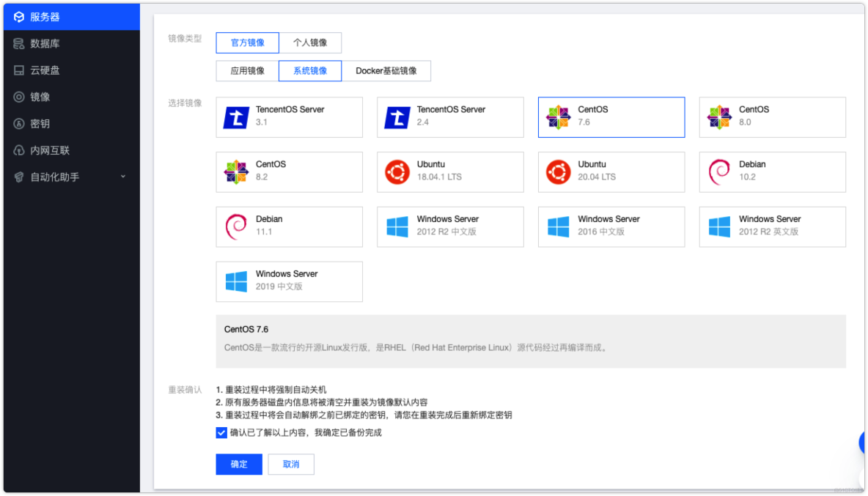The image size is (868, 496).
Task: Click the blue floating button at right edge
Action: pyautogui.click(x=862, y=443)
